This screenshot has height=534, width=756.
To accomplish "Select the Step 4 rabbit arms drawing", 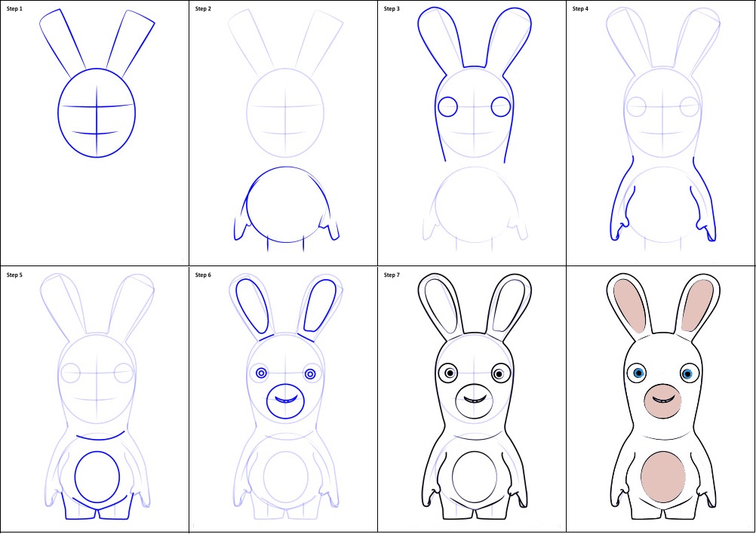I will pyautogui.click(x=663, y=198).
